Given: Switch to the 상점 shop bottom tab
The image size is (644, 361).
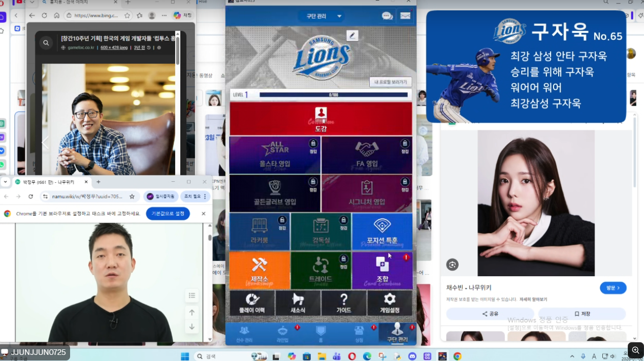Looking at the screenshot, I should coord(359,334).
